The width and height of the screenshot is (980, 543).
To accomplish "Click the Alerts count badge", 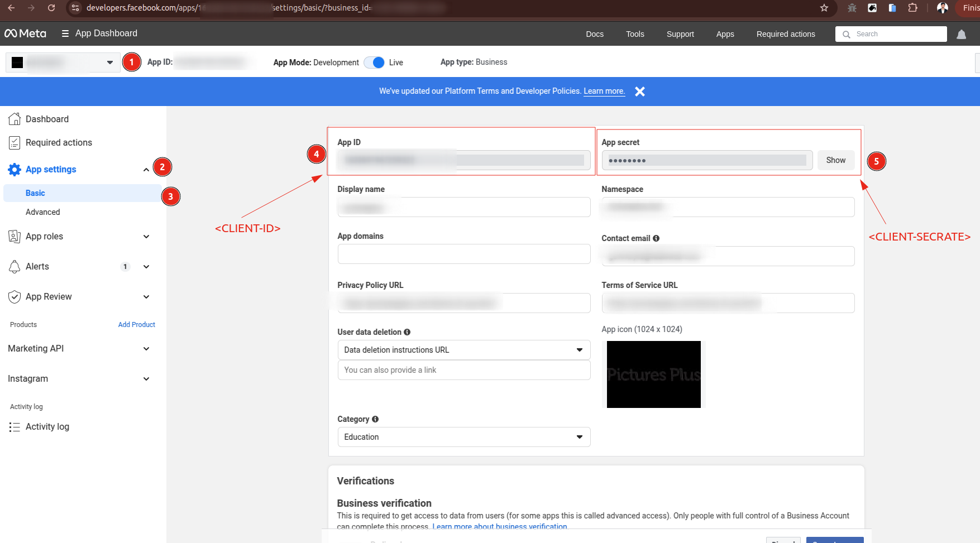I will click(x=125, y=267).
